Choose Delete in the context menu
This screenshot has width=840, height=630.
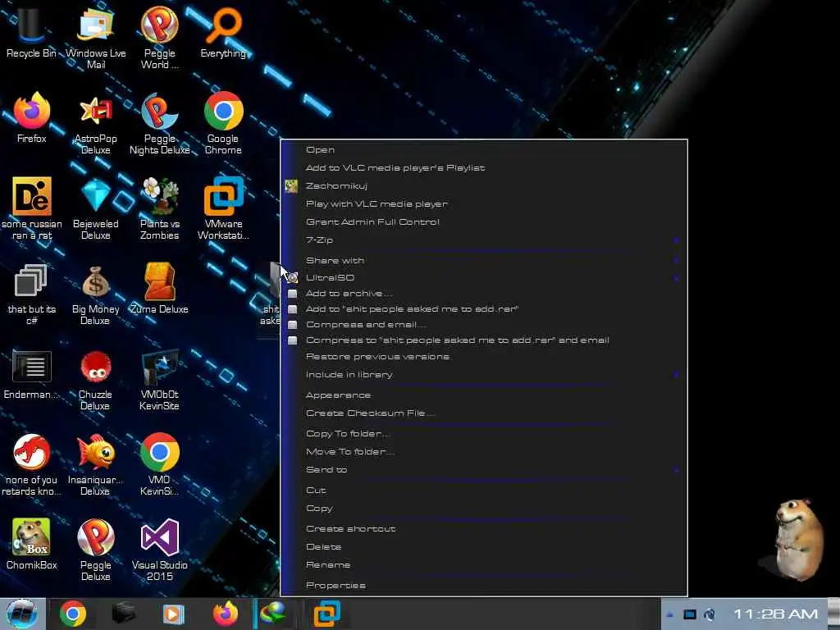pos(484,547)
